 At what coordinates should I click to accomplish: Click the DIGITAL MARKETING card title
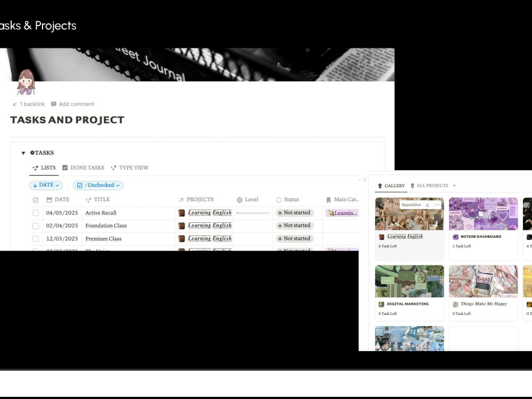point(408,304)
